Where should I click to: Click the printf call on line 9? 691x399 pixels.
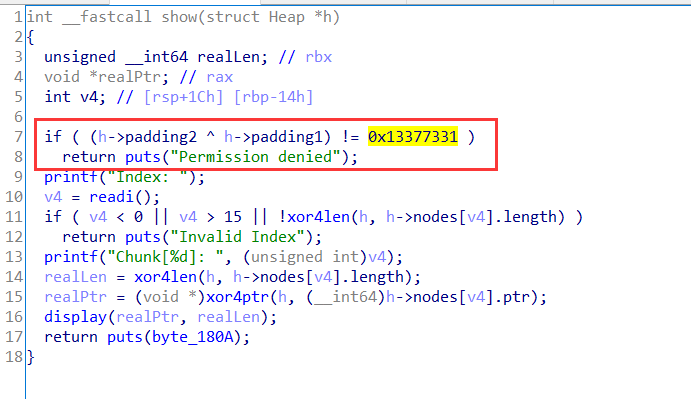71,177
